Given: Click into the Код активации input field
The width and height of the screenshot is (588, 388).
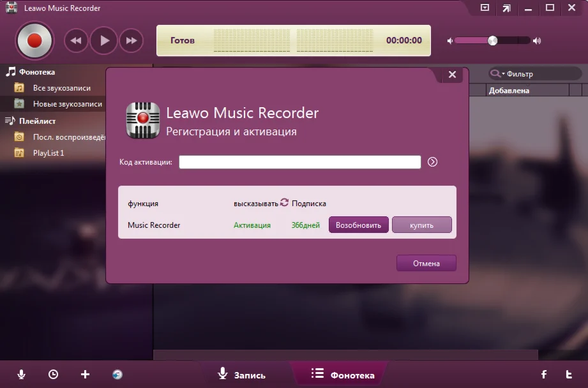Looking at the screenshot, I should pos(300,162).
